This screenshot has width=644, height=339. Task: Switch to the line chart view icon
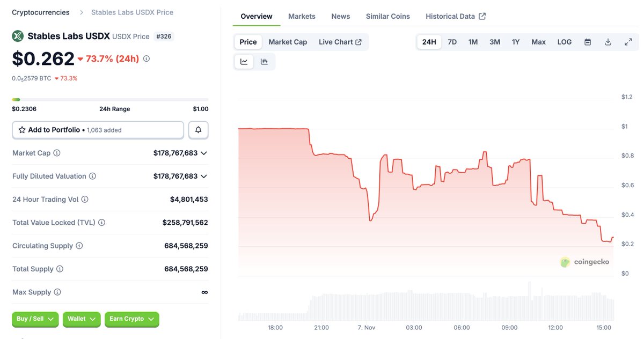244,62
